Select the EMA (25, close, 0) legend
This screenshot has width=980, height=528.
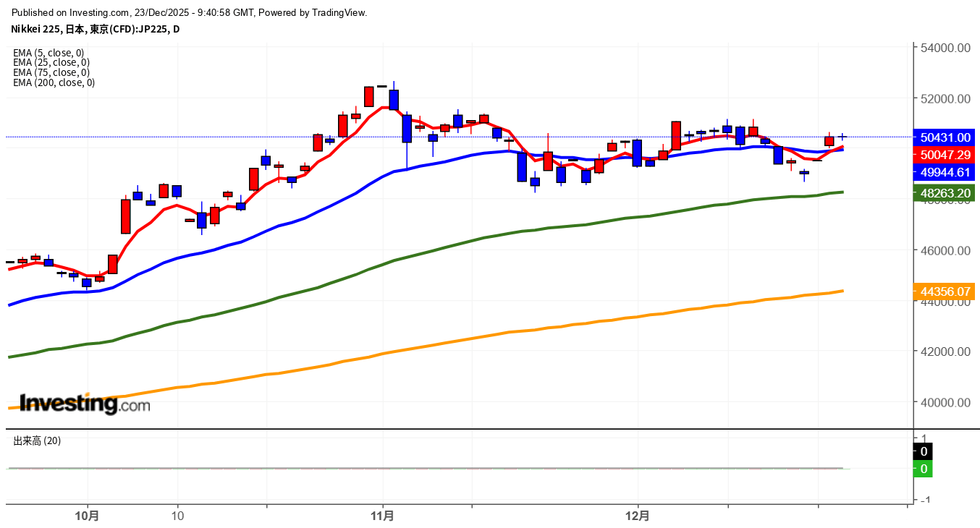pyautogui.click(x=51, y=62)
